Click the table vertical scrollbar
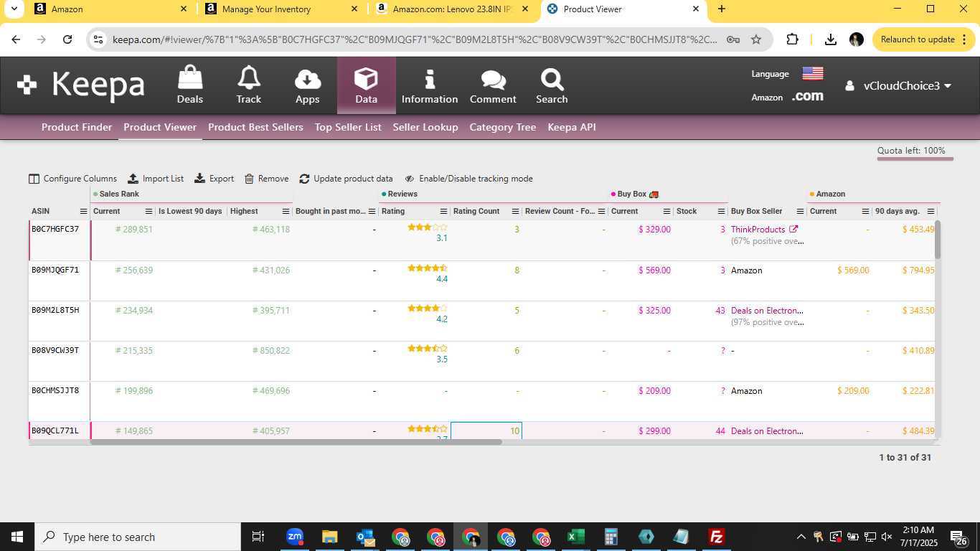The image size is (980, 551). coord(938,240)
